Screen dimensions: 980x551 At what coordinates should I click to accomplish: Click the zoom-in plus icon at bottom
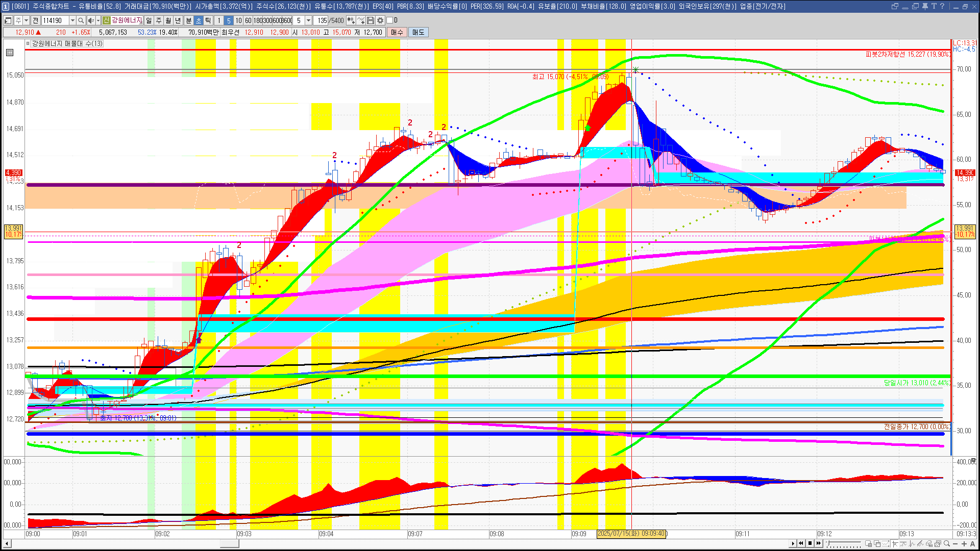pyautogui.click(x=964, y=544)
